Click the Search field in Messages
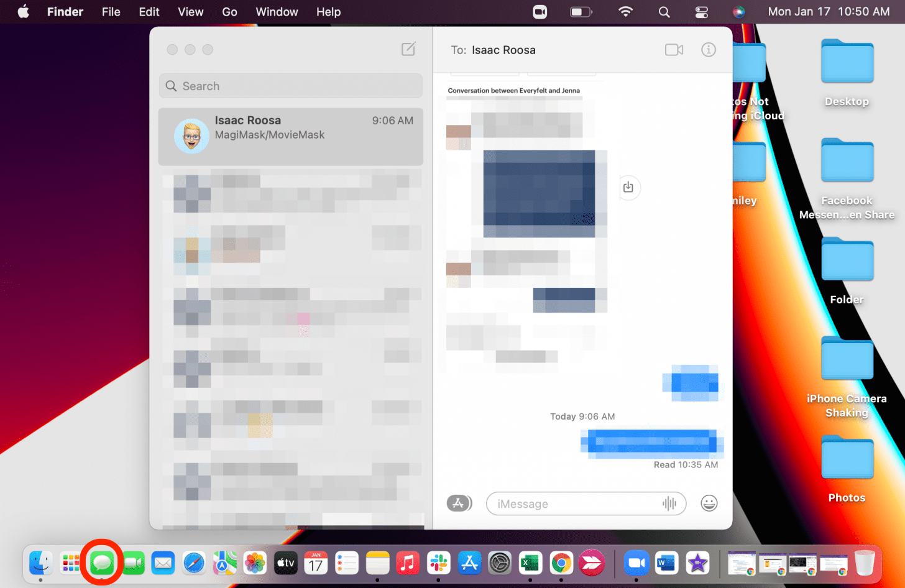This screenshot has width=905, height=588. click(x=290, y=86)
